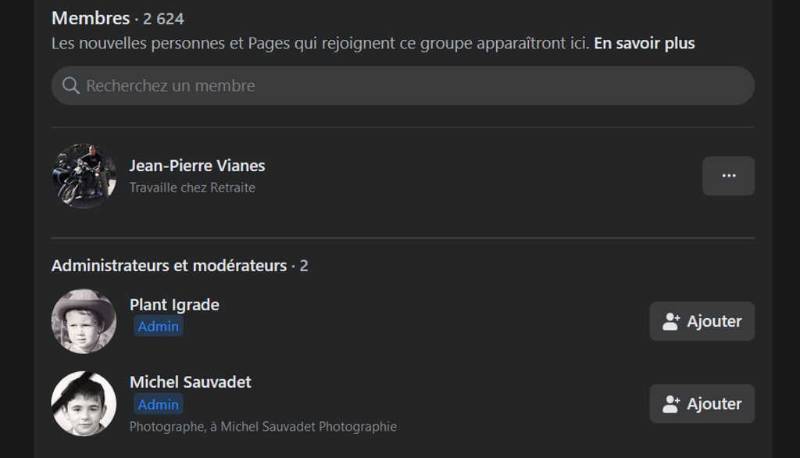
Task: Select the "Membres" section heading
Action: tap(90, 18)
